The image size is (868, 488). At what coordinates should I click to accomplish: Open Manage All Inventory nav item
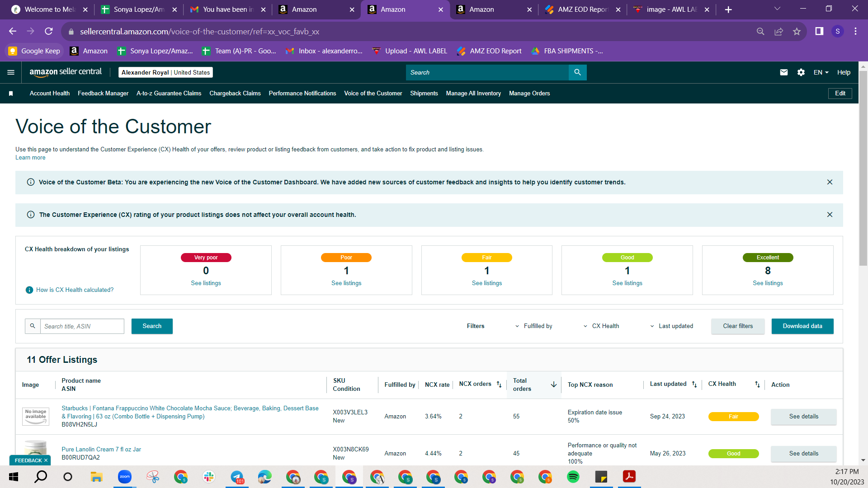tap(473, 94)
